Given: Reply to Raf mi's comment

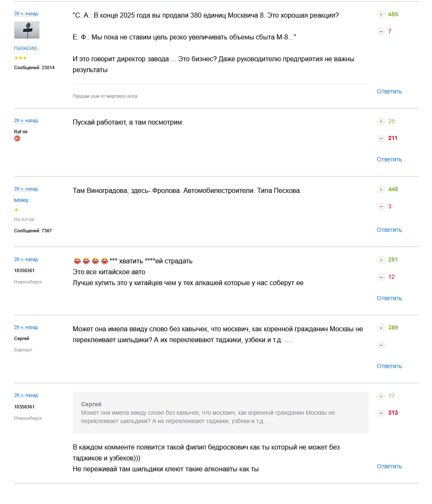Looking at the screenshot, I should (x=389, y=159).
